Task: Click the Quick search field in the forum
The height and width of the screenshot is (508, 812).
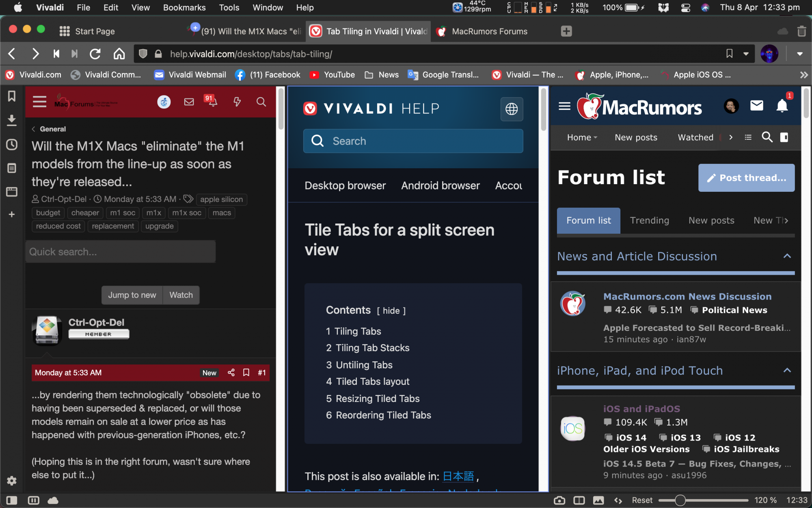Action: [x=120, y=252]
